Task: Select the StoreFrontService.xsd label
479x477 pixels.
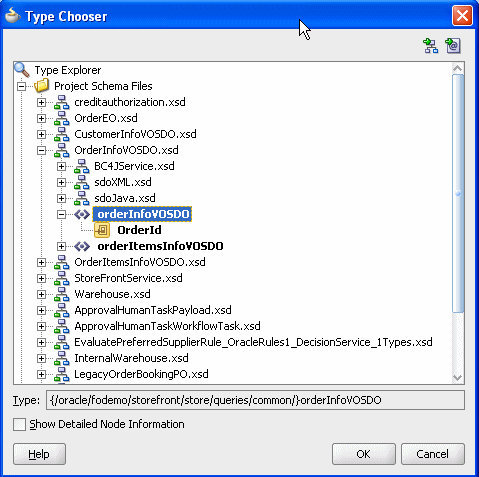Action: (128, 278)
